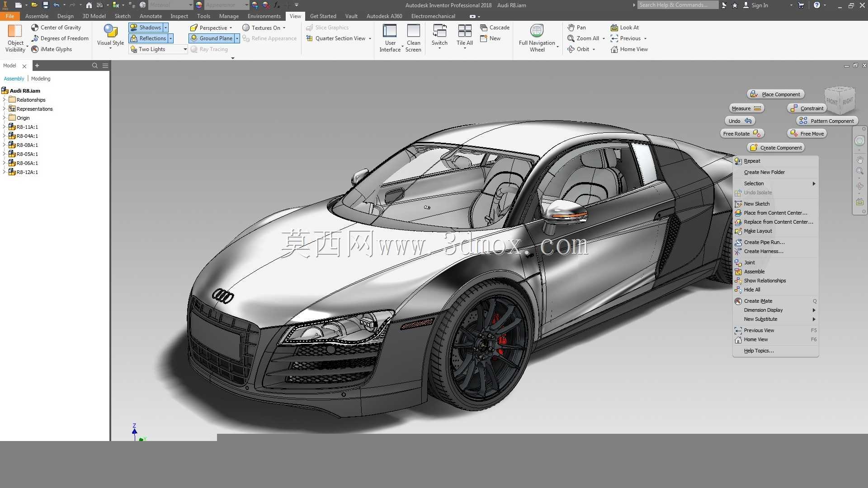Click the Undo arrow in quick access toolbar
The width and height of the screenshot is (868, 488).
(57, 5)
